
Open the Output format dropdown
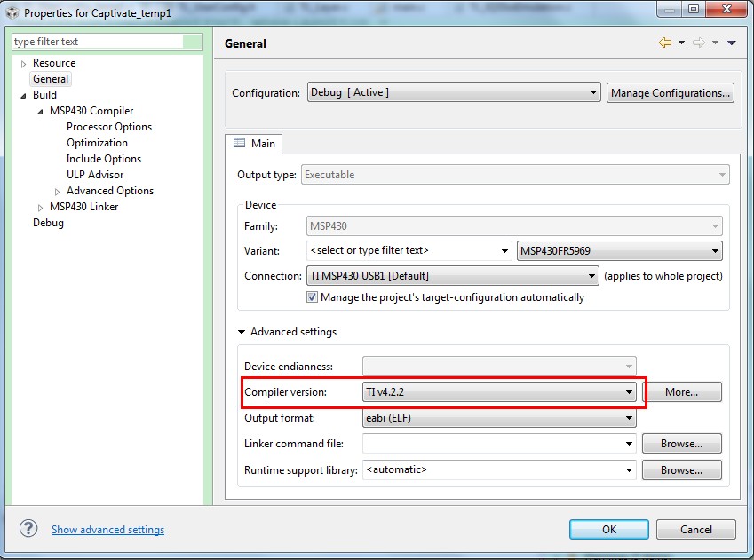pos(499,418)
